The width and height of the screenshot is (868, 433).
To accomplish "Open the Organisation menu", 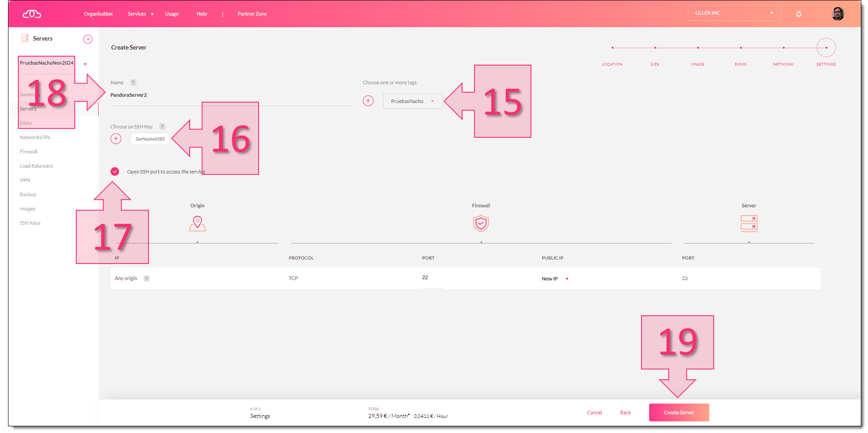I will pyautogui.click(x=98, y=14).
